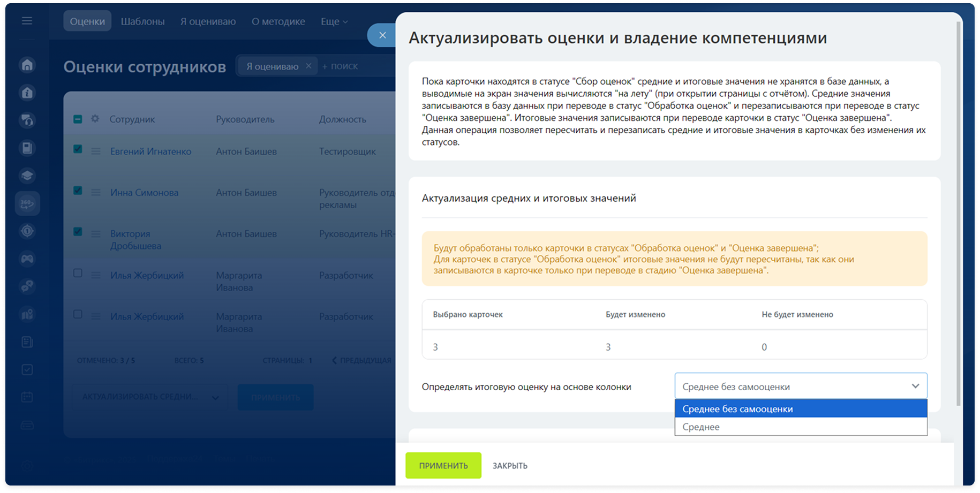
Task: Toggle the select-all checkbox in table header
Action: 78,119
